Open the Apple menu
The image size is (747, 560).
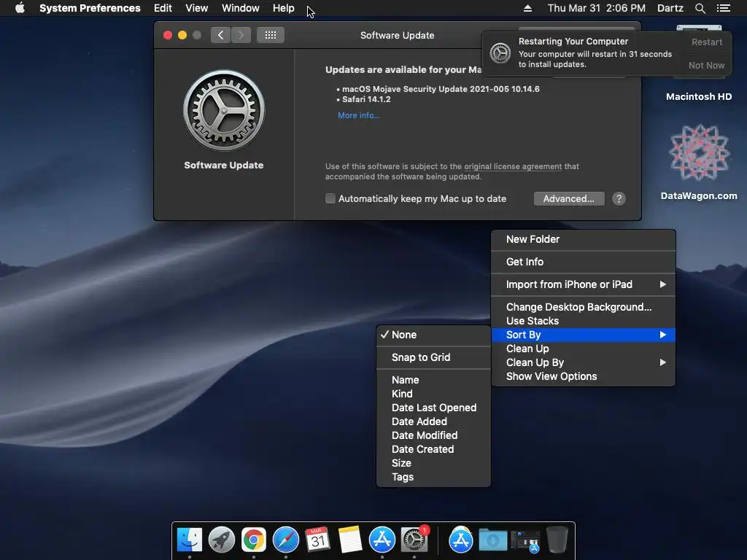[x=20, y=8]
